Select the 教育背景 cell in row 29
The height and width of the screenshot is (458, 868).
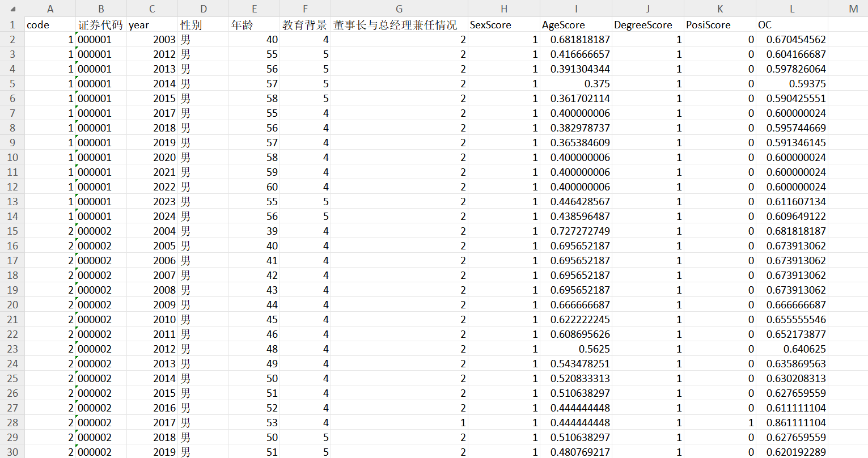(x=305, y=438)
